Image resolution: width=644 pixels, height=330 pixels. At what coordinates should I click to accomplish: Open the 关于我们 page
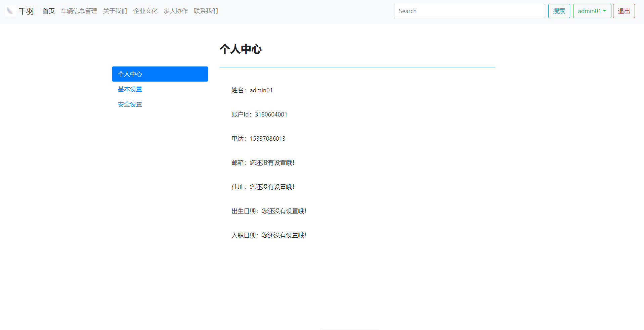(115, 11)
